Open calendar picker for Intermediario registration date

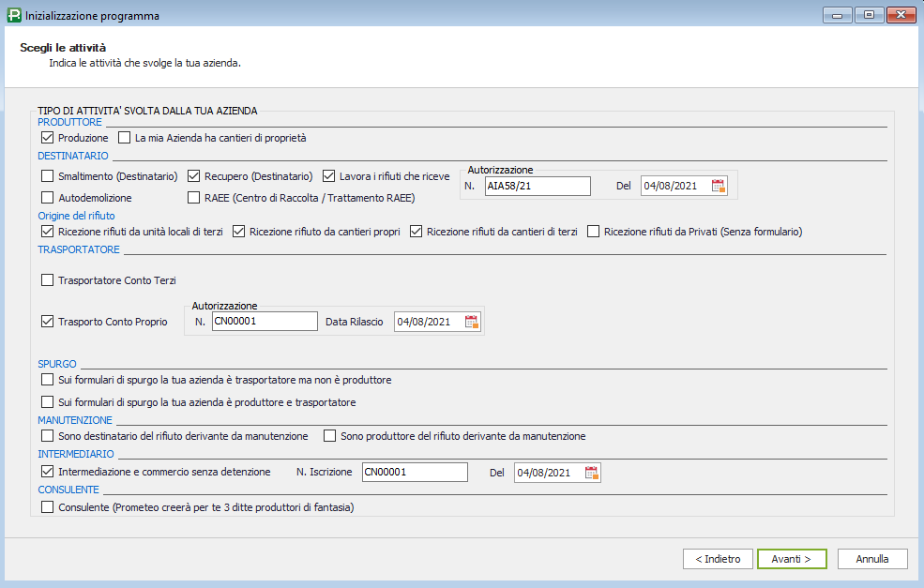point(592,473)
